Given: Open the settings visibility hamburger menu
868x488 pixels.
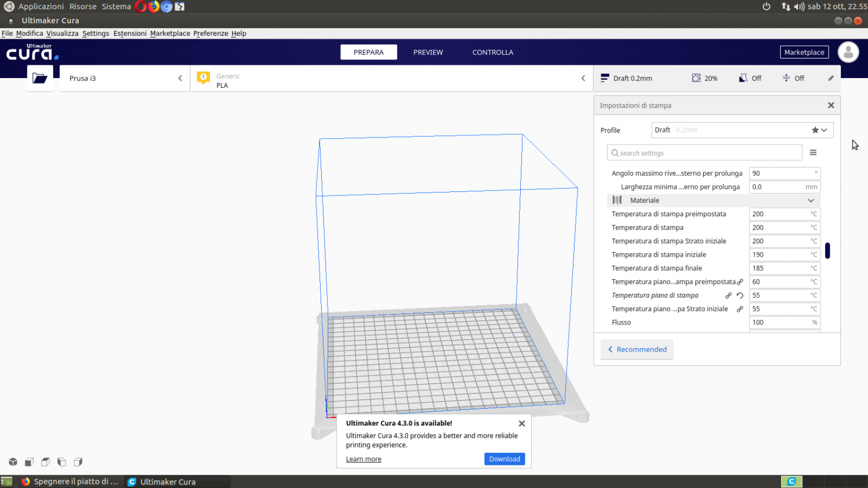Looking at the screenshot, I should (813, 153).
